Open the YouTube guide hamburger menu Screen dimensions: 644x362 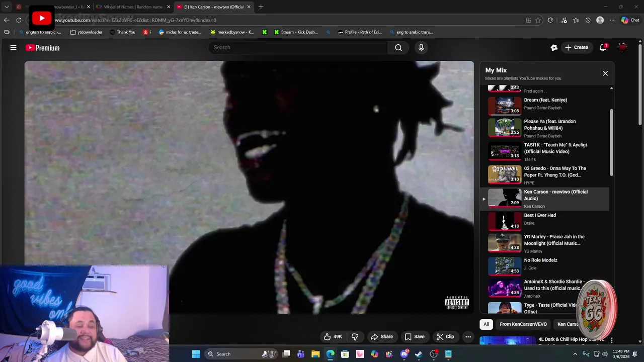click(14, 48)
